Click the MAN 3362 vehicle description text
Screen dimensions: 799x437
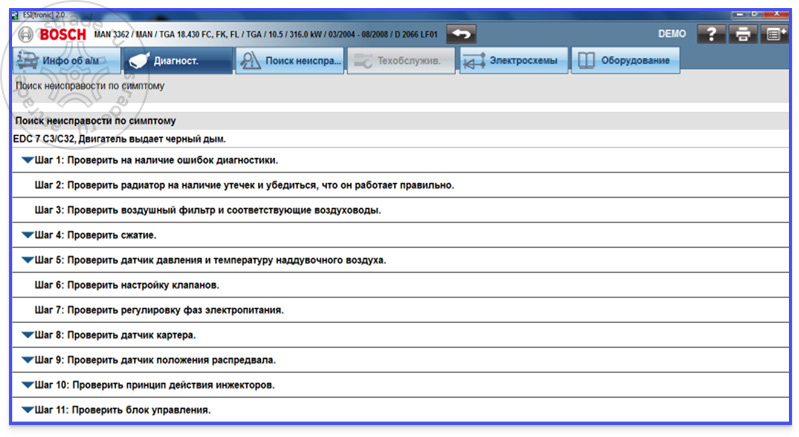point(265,34)
